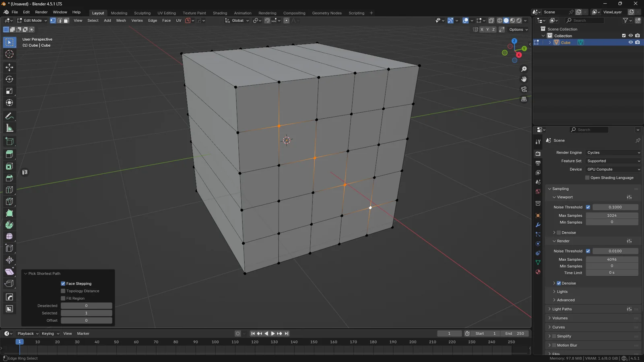Enable Topology Distance checkbox
Screen dimensions: 644x362
pyautogui.click(x=63, y=291)
